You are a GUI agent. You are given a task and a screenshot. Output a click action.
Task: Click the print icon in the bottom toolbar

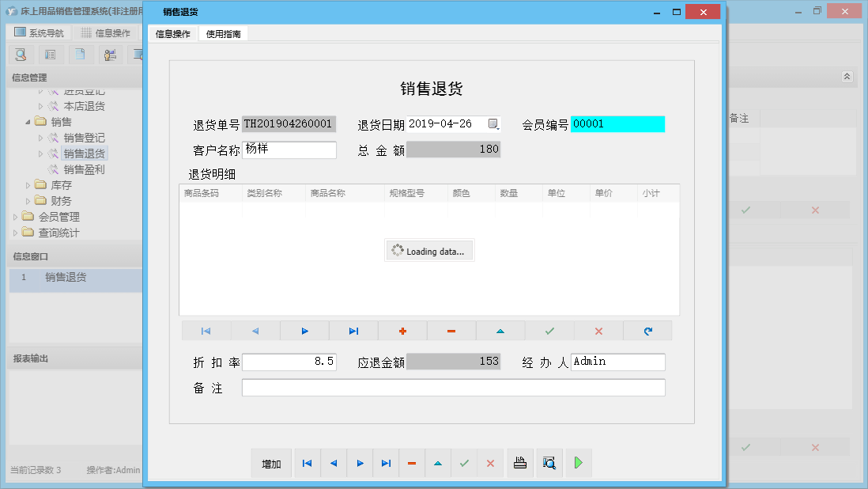click(x=519, y=463)
